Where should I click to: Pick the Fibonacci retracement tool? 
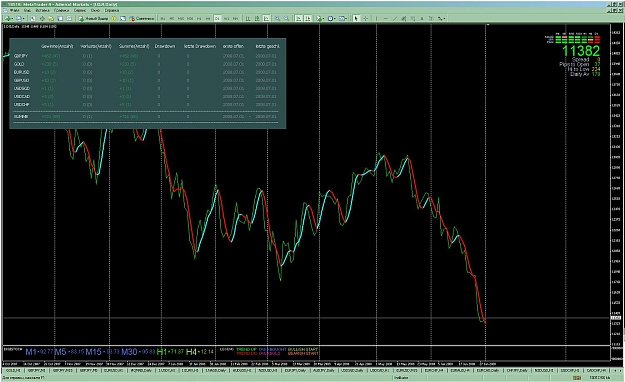(x=413, y=18)
